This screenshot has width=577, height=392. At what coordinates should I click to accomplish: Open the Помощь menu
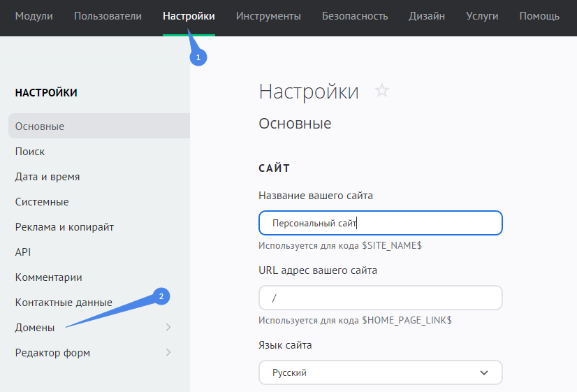point(539,16)
